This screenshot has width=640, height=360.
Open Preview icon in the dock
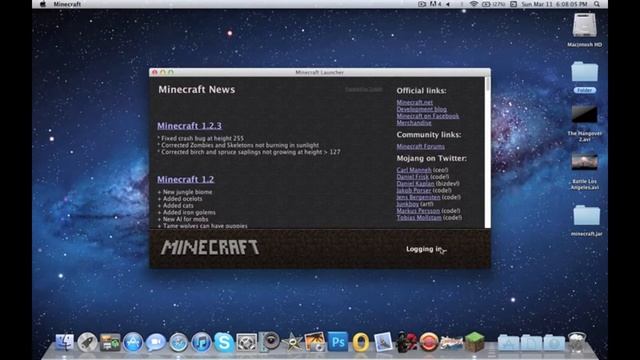click(x=383, y=342)
